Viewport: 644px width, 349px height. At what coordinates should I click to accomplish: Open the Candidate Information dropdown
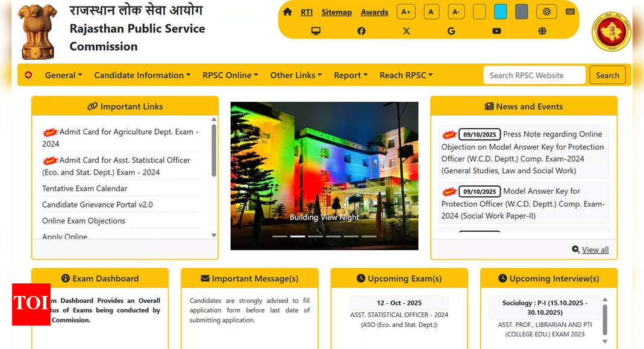pyautogui.click(x=142, y=75)
